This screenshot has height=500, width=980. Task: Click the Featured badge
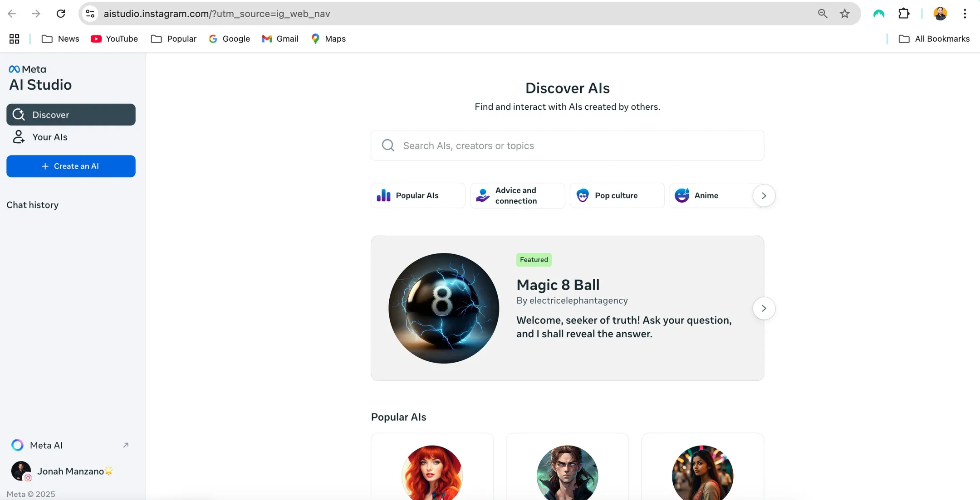point(534,260)
